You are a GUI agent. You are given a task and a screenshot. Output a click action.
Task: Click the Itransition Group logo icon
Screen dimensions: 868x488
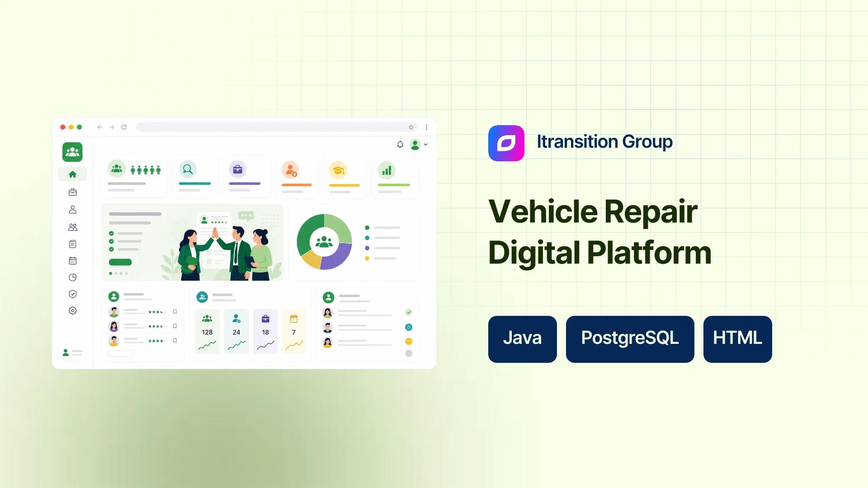pyautogui.click(x=506, y=143)
